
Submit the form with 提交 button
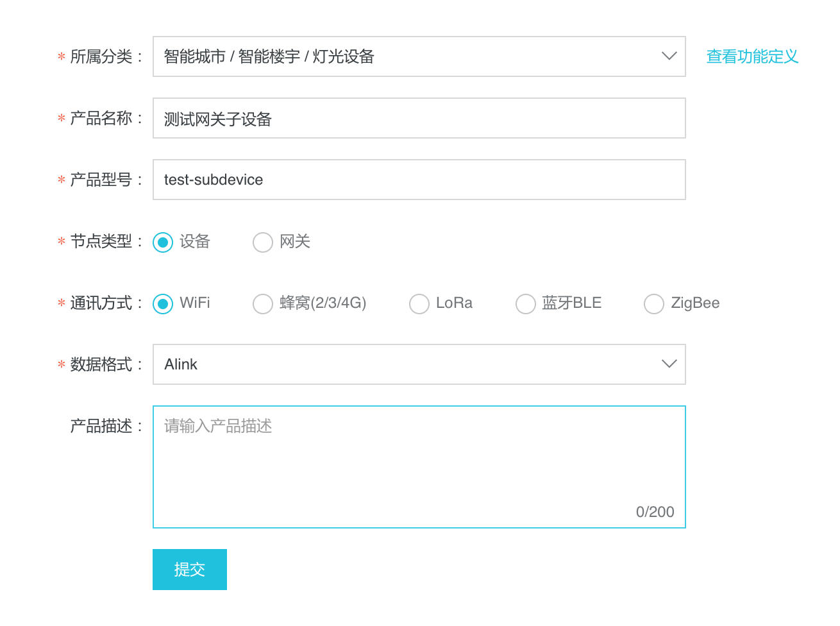[x=190, y=570]
